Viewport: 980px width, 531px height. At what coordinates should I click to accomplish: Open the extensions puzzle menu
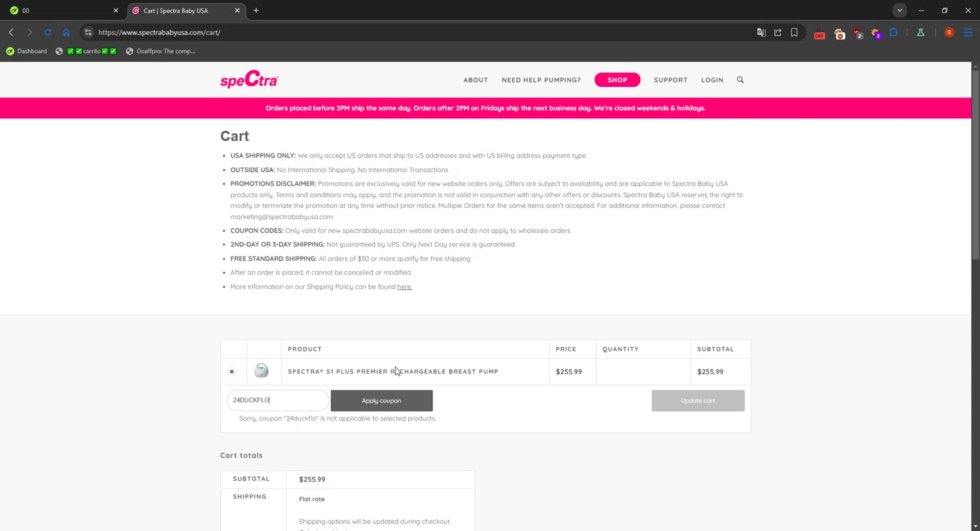pyautogui.click(x=894, y=32)
